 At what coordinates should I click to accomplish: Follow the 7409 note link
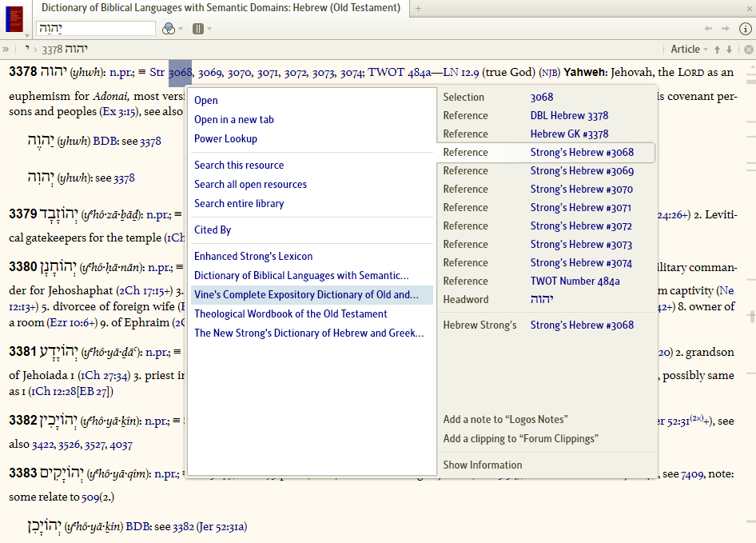[x=692, y=475]
